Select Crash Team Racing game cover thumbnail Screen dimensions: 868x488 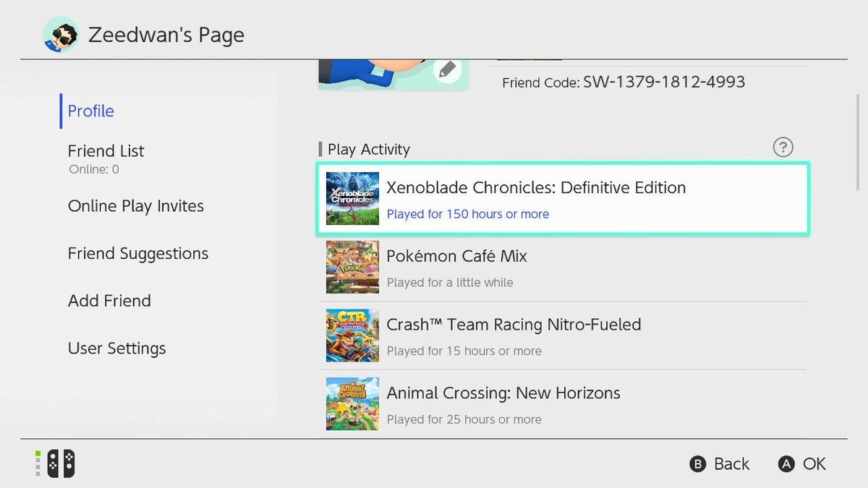(x=352, y=335)
